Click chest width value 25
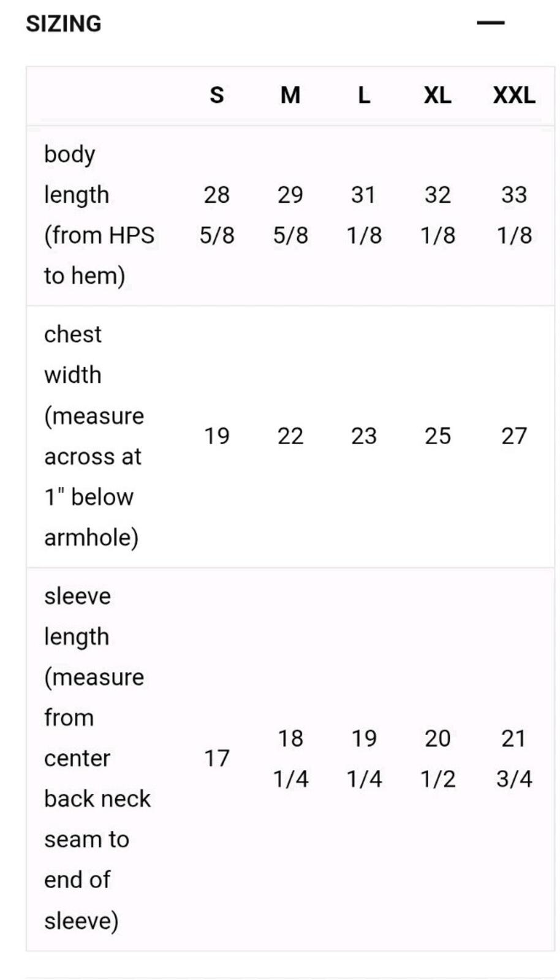 [437, 436]
